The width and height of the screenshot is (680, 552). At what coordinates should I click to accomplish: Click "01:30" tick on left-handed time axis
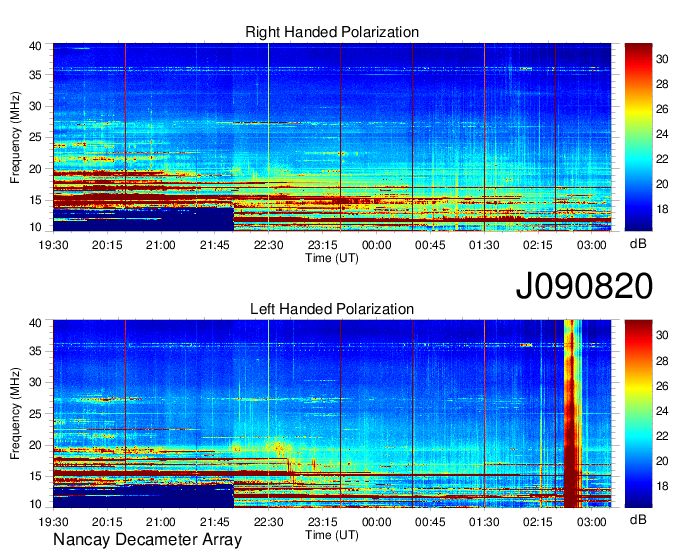484,522
